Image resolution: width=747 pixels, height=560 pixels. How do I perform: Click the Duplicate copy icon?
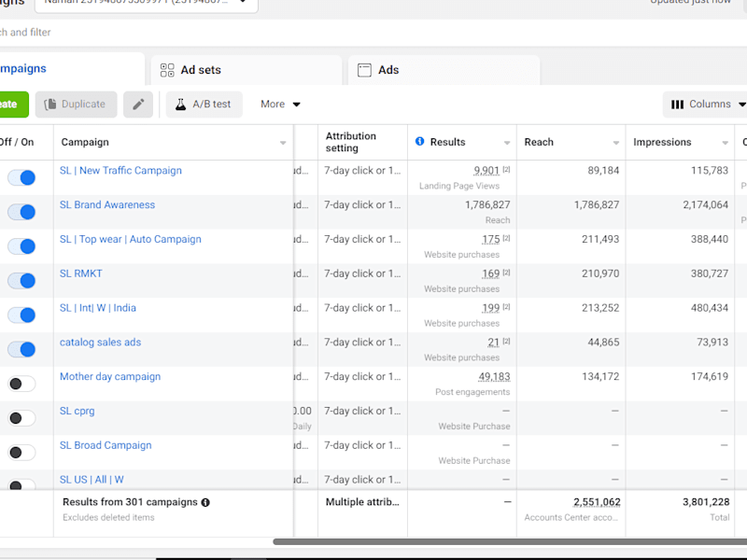(x=50, y=105)
